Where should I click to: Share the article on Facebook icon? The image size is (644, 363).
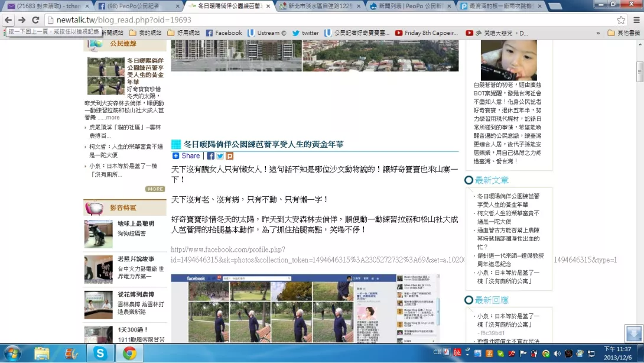[x=211, y=156]
